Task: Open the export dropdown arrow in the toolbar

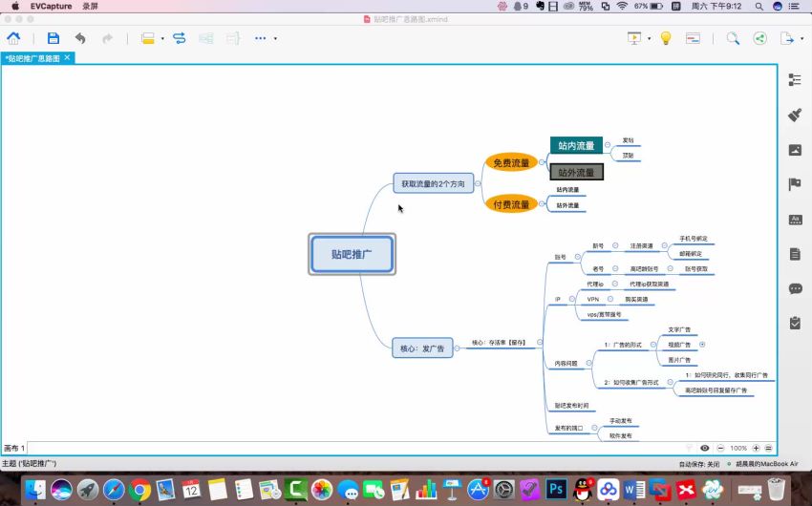Action: coord(801,39)
